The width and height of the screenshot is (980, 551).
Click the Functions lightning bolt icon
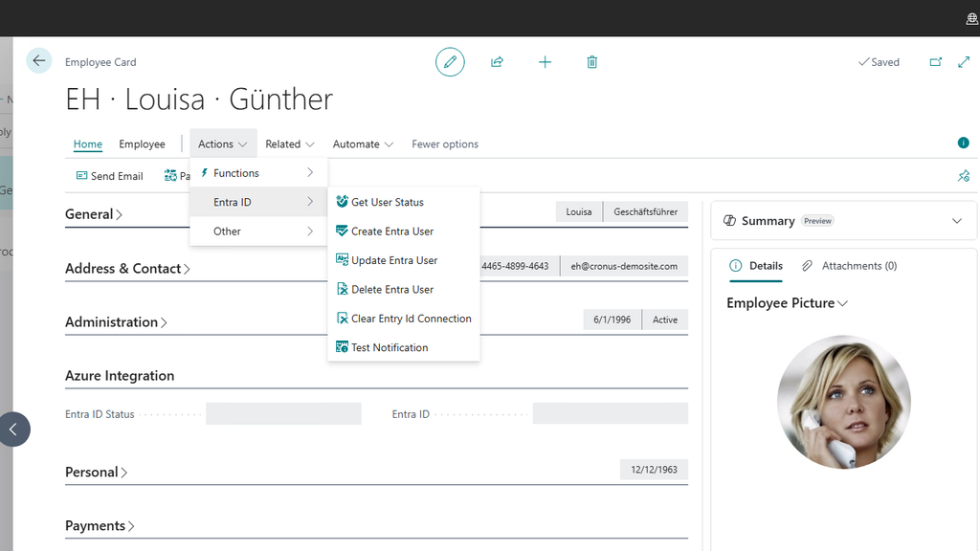[204, 172]
